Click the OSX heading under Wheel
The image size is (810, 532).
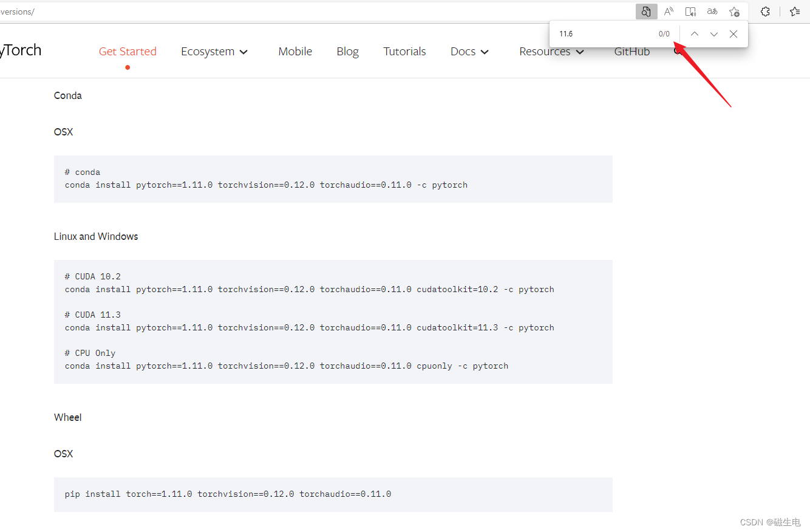coord(63,454)
